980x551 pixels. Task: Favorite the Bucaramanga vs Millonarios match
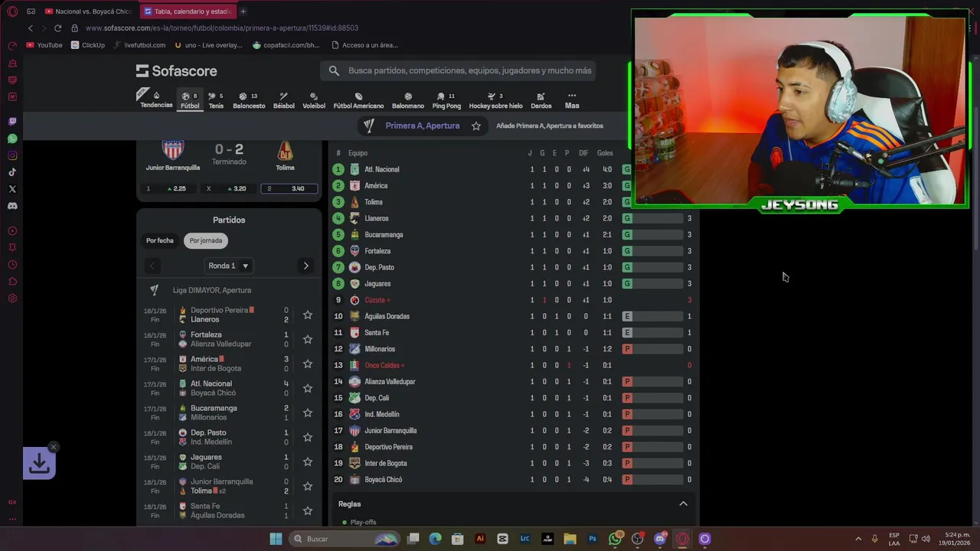click(x=307, y=412)
